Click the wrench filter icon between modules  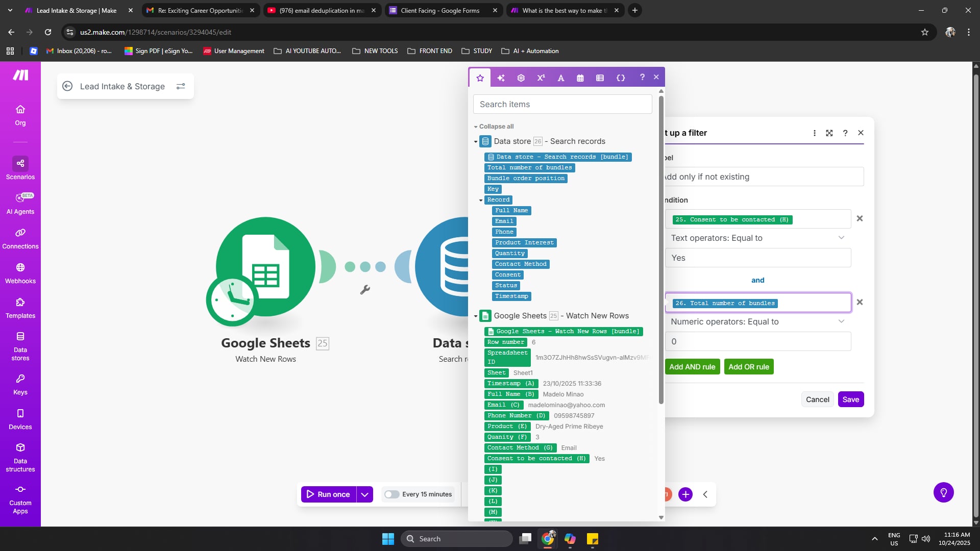tap(365, 290)
